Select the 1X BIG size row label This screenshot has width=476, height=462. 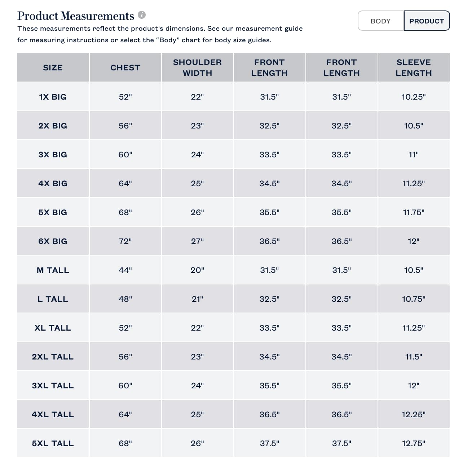click(x=53, y=97)
